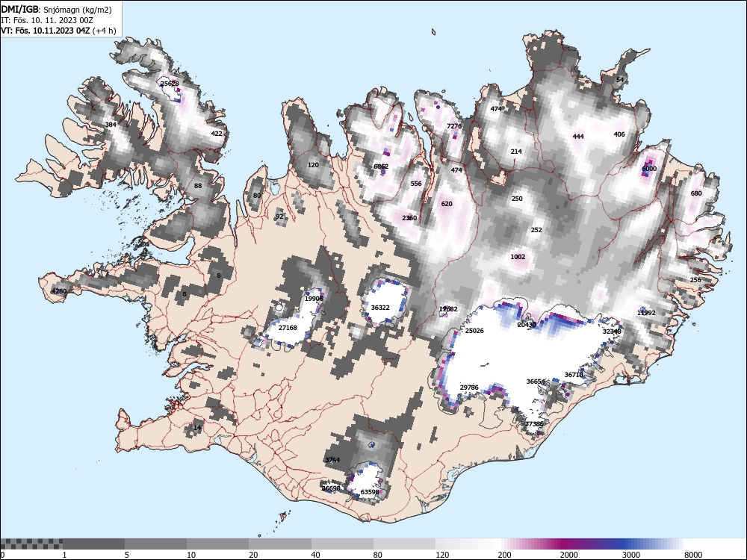Click the glacier value '27168'
Viewport: 747px width, 560px height.
pos(288,328)
